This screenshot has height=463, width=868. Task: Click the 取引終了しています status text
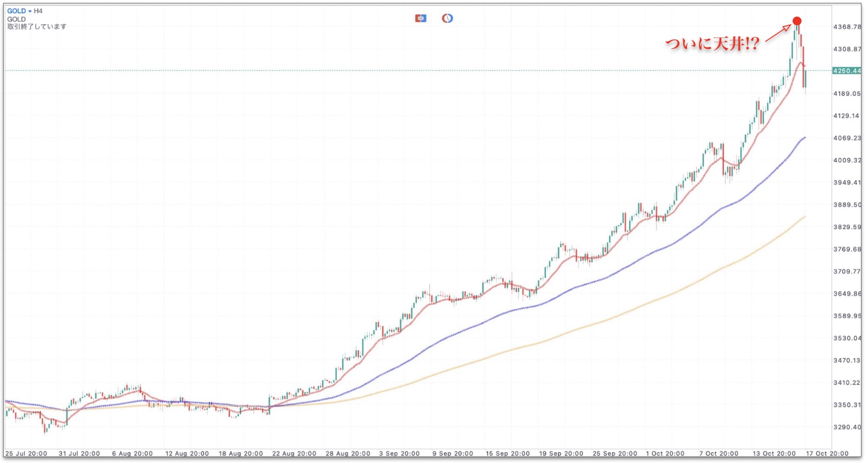coord(36,27)
